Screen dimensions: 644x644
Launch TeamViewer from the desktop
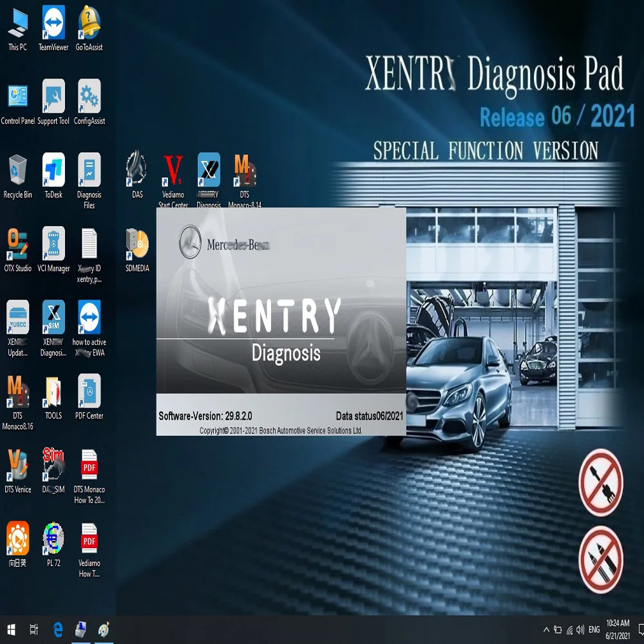[x=53, y=29]
